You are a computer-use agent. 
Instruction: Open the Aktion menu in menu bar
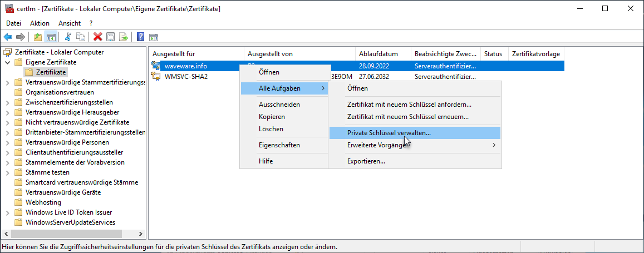tap(40, 23)
